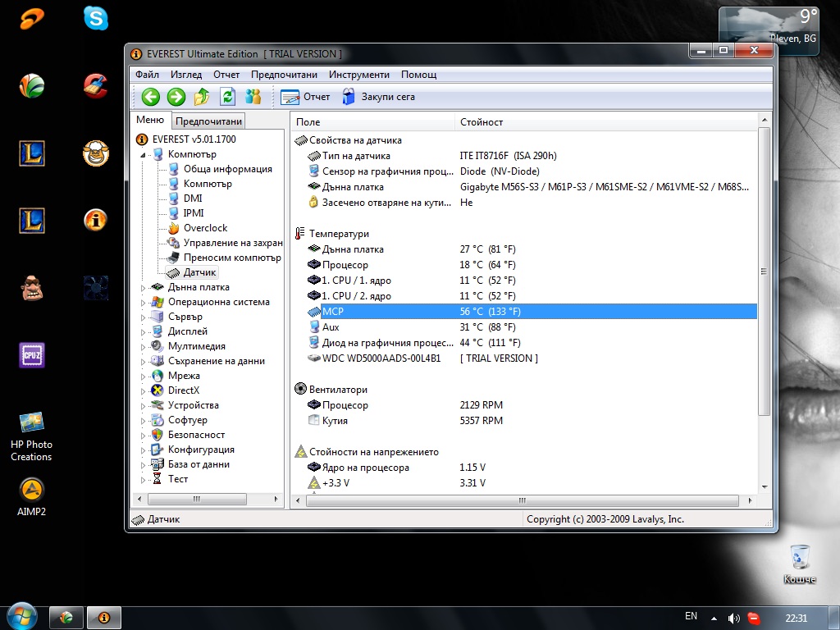Image resolution: width=840 pixels, height=630 pixels.
Task: Switch to the Меню tab
Action: (150, 120)
